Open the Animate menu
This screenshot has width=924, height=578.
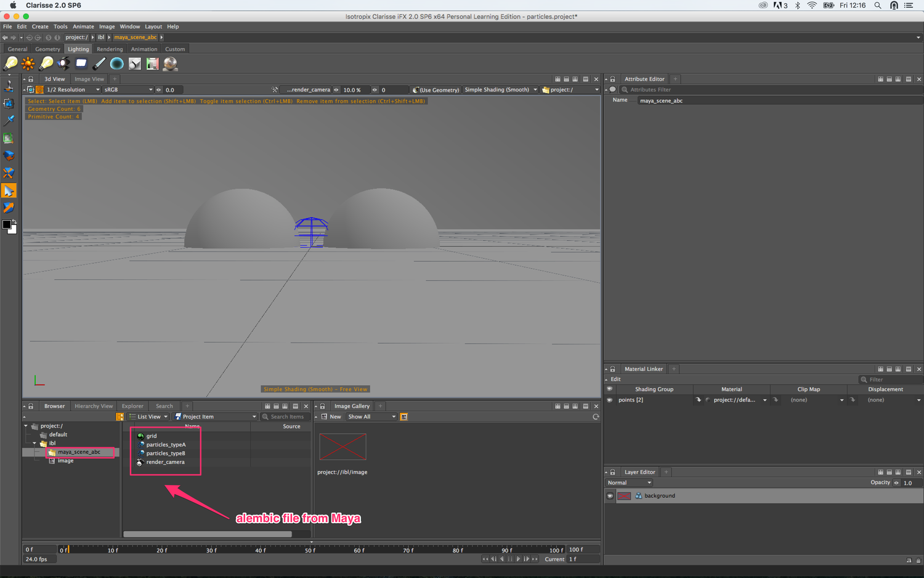coord(83,26)
